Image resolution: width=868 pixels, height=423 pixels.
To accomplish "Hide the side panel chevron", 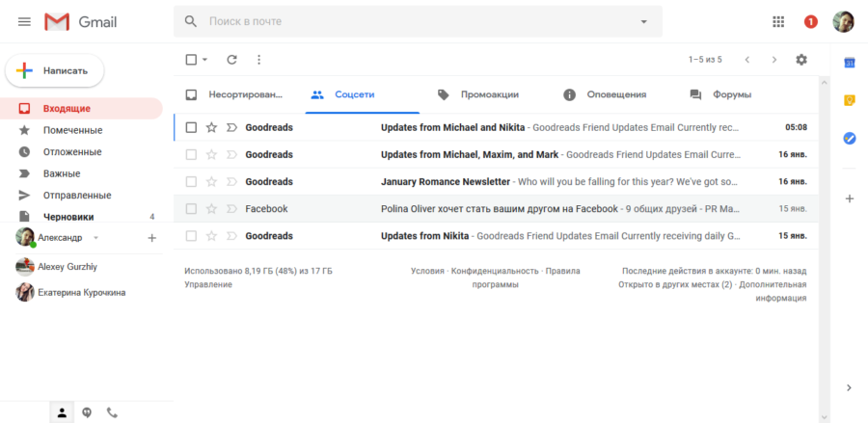I will pyautogui.click(x=849, y=387).
